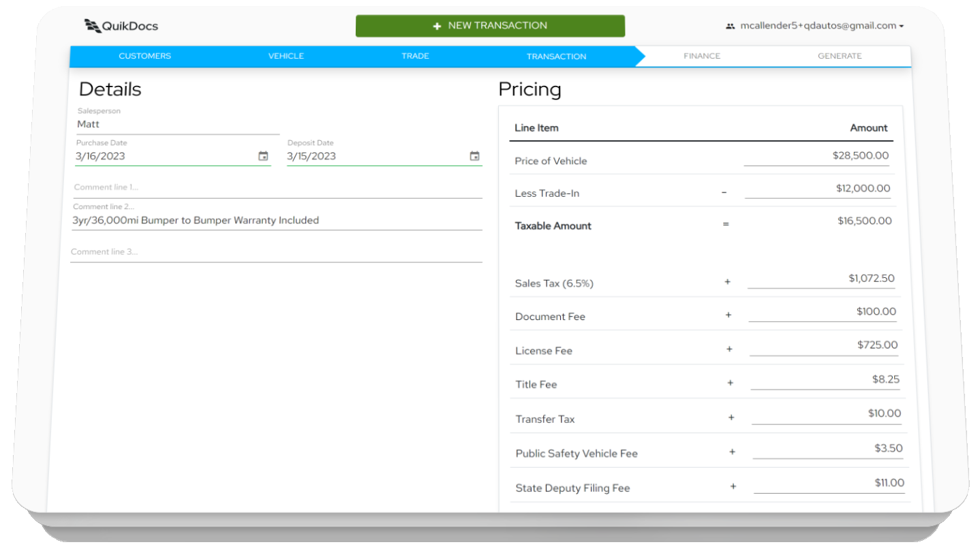Edit State Deputy Filing Fee amount $11.00
This screenshot has height=551, width=980.
(x=829, y=484)
